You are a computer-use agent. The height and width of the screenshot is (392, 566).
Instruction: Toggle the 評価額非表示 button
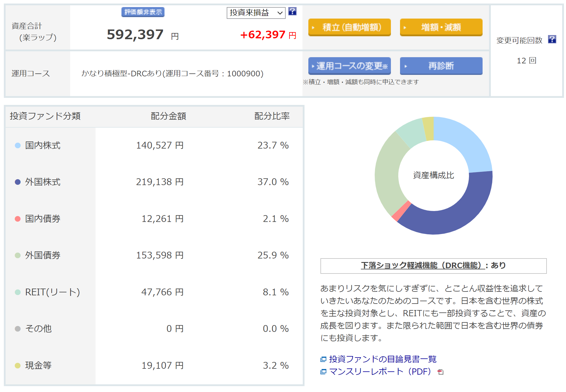point(143,12)
